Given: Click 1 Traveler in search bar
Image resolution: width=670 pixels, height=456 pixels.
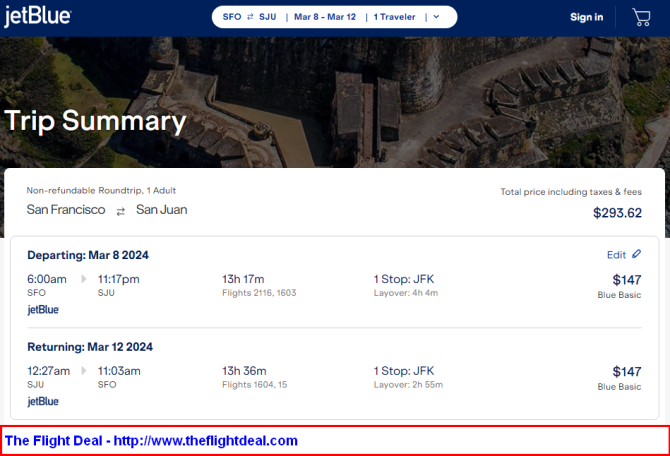Looking at the screenshot, I should 394,17.
